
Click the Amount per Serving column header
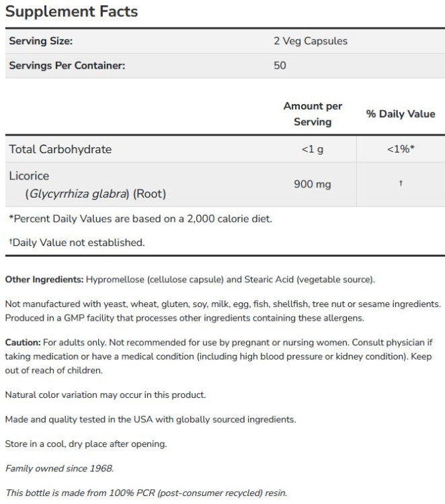click(x=313, y=114)
